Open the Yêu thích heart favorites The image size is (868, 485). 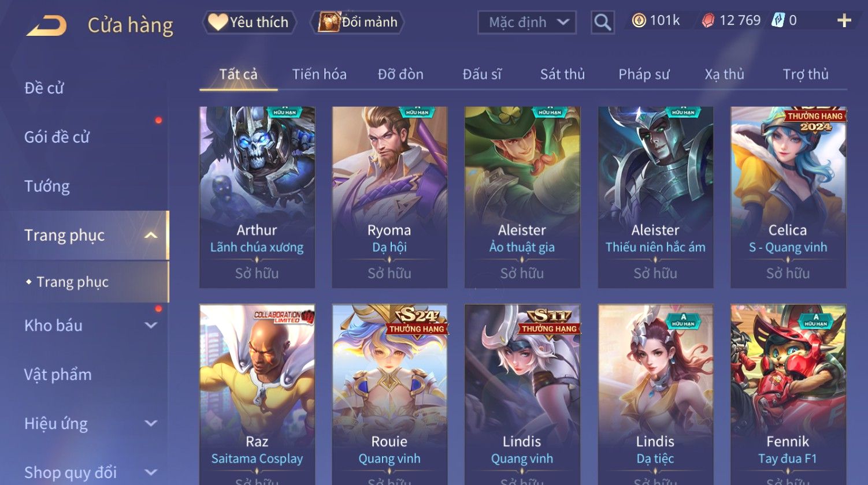coord(218,22)
